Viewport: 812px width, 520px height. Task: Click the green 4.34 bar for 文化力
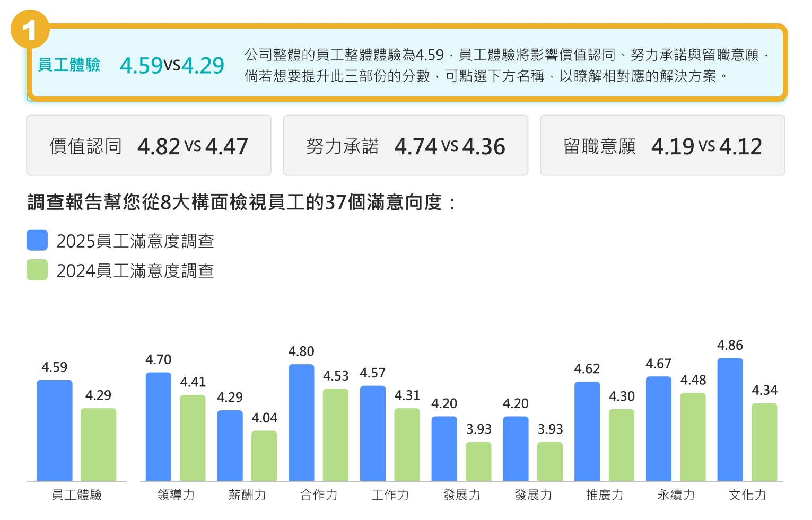(x=764, y=442)
